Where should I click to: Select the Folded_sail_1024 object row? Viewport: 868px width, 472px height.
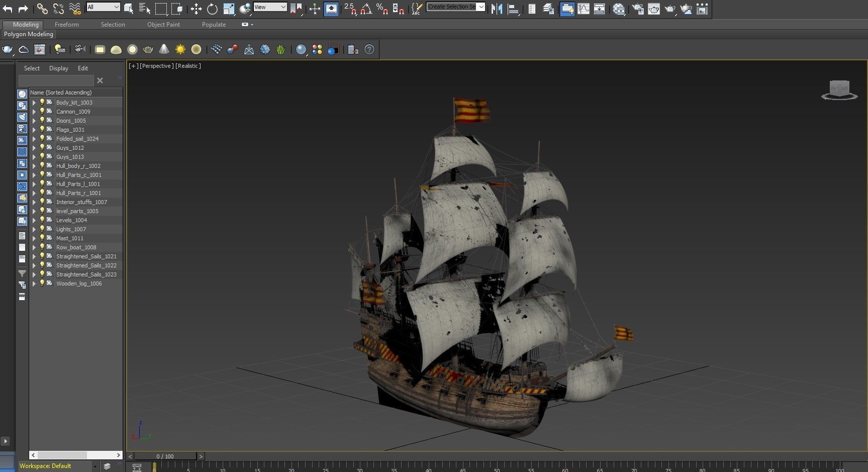tap(76, 139)
